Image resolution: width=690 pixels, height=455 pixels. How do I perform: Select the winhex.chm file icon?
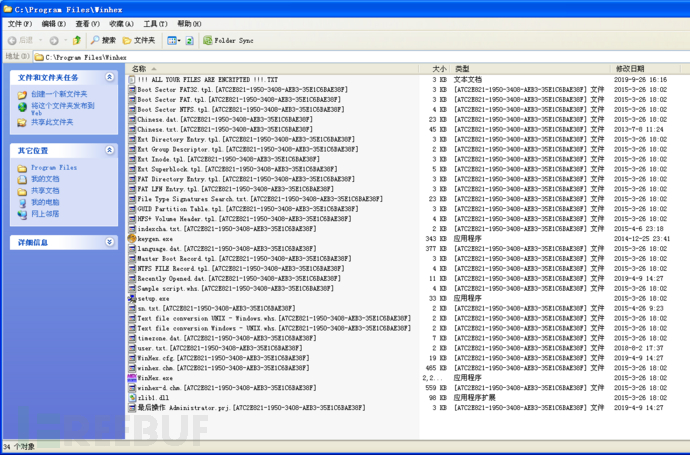click(132, 368)
